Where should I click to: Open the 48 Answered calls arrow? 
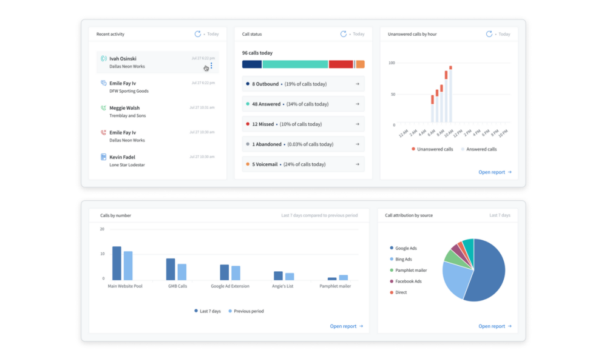[x=358, y=104]
